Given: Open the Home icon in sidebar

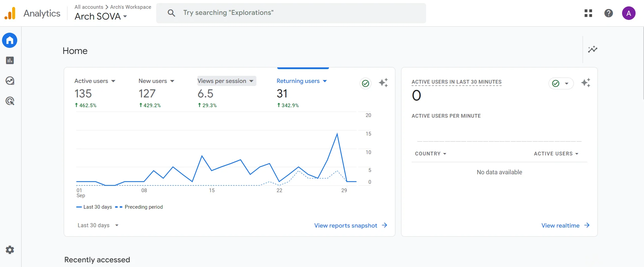Looking at the screenshot, I should [x=10, y=40].
